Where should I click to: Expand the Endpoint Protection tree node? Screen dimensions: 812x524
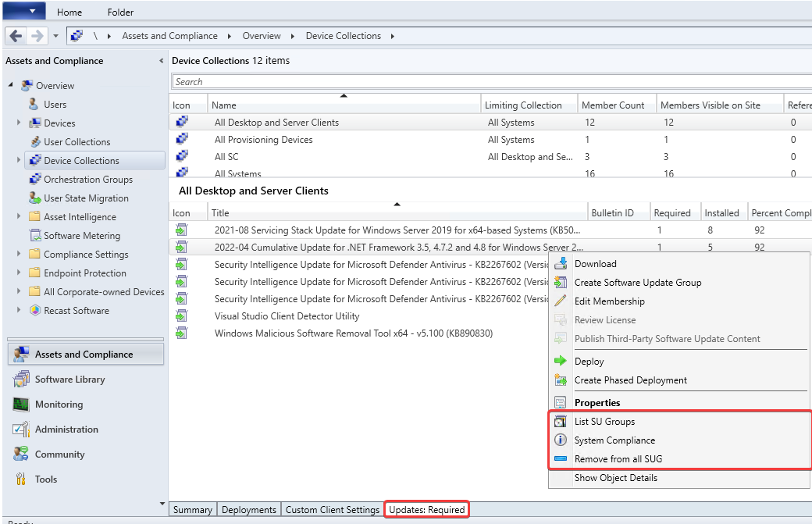tap(19, 273)
